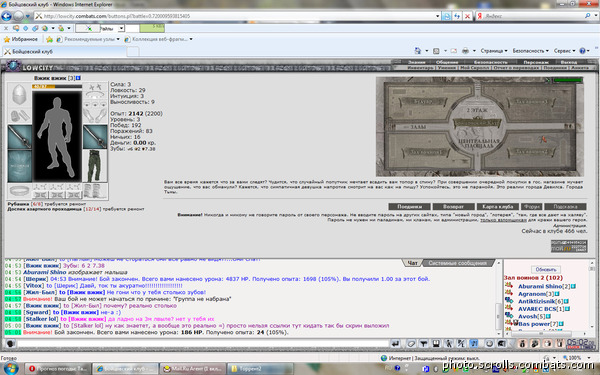
Task: Open the boots equipment slot
Action: coord(95,191)
